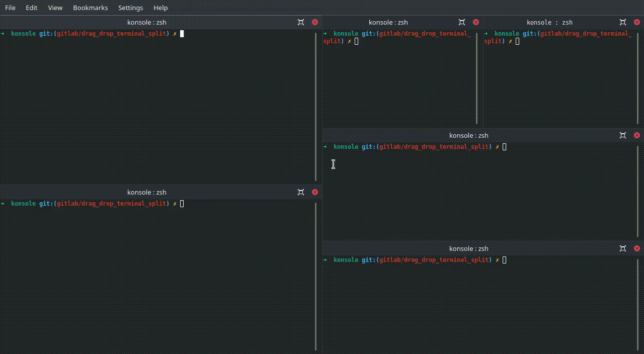
Task: Close the top-center terminal pane
Action: (x=476, y=22)
